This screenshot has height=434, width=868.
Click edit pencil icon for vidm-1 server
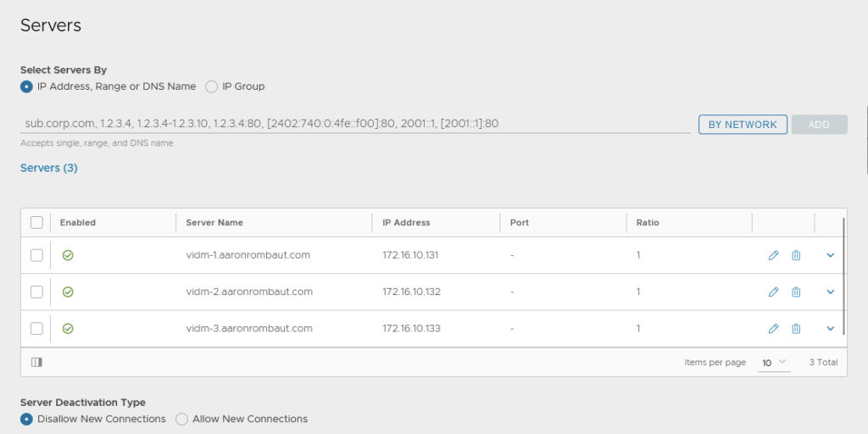pos(773,255)
